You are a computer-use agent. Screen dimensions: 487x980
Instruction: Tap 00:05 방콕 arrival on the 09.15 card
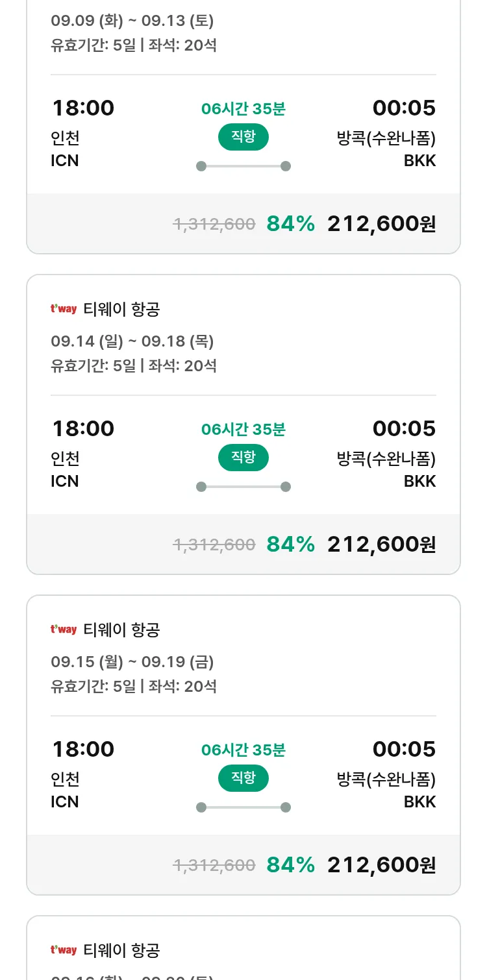click(403, 750)
